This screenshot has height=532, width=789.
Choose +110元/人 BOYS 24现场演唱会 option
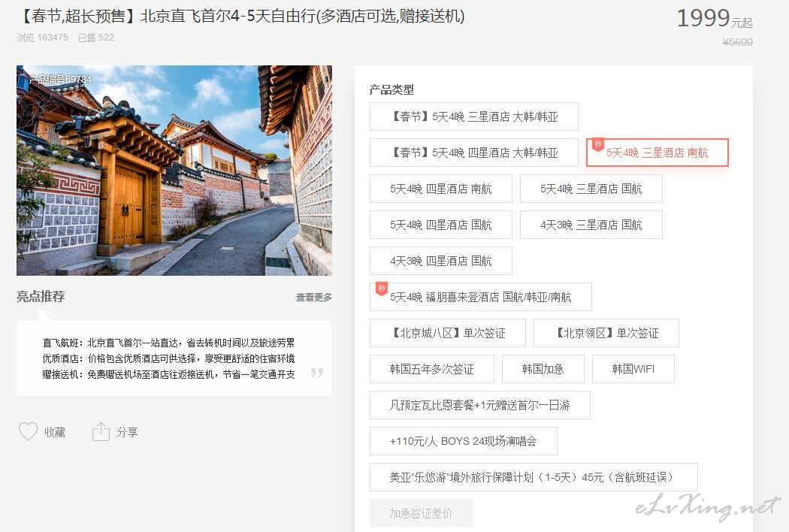(464, 441)
